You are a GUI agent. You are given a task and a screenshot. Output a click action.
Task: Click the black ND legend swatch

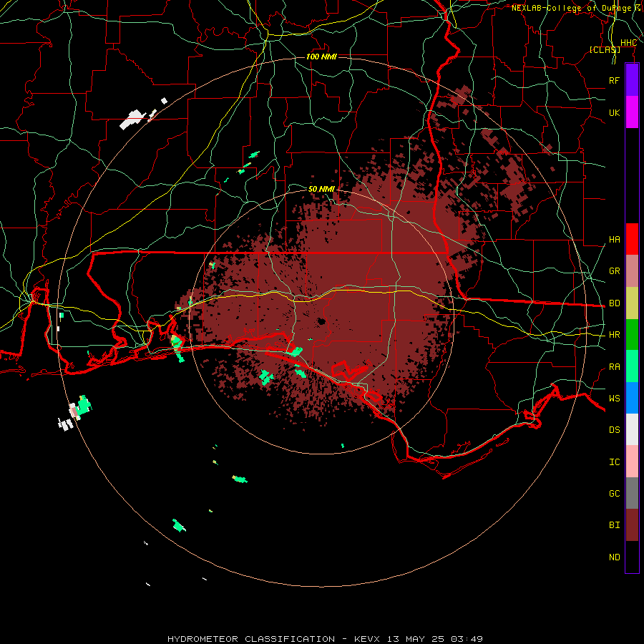632,557
